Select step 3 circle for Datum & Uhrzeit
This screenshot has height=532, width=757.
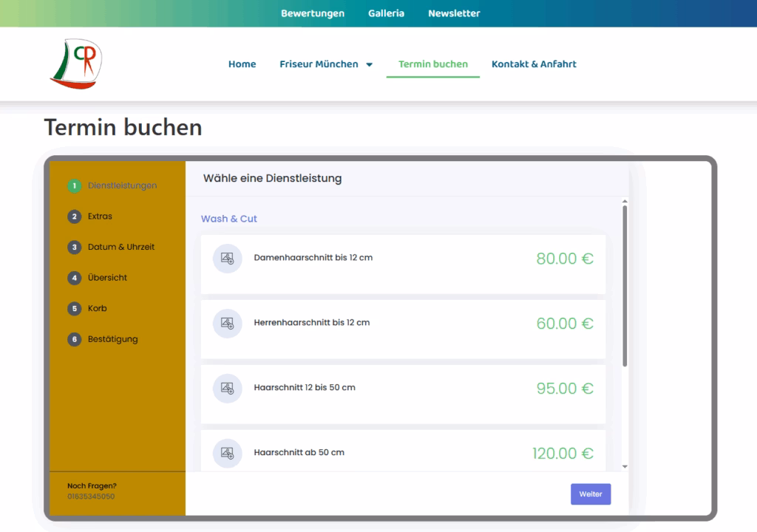(x=75, y=248)
